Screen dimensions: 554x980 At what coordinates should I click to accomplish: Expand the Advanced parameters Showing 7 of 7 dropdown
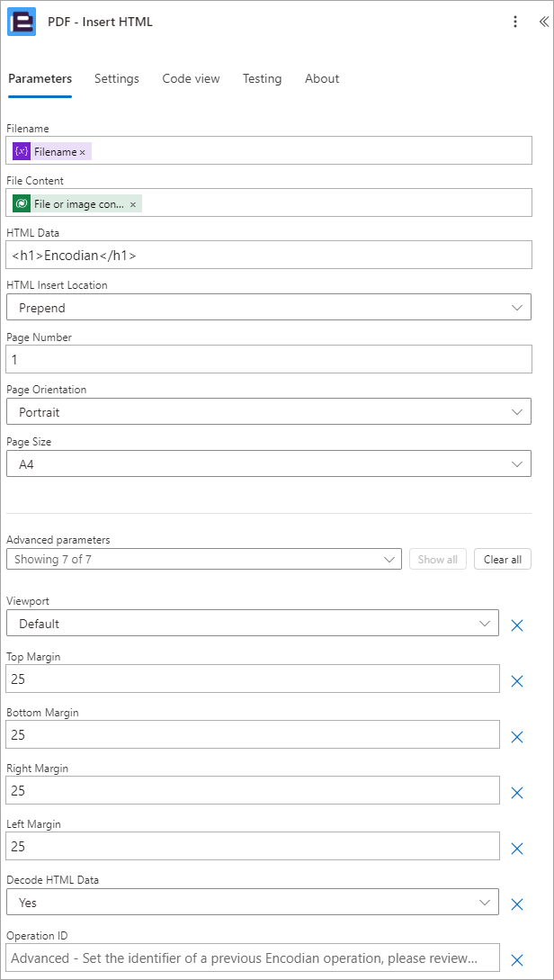(x=203, y=560)
